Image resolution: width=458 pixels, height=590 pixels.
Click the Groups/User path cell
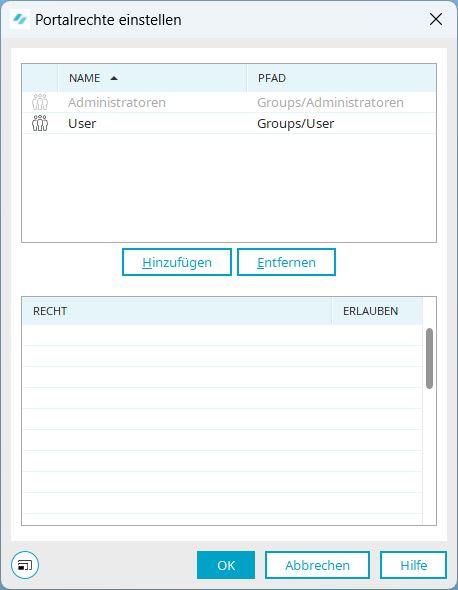click(295, 123)
